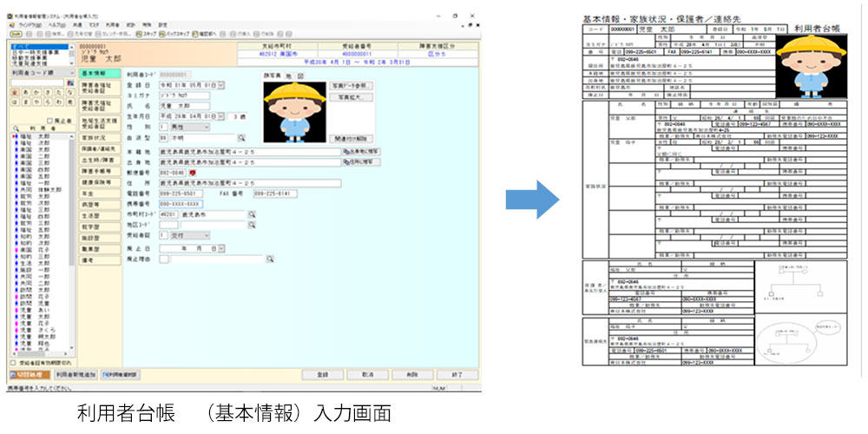Open the 性別 dropdown

(206, 127)
